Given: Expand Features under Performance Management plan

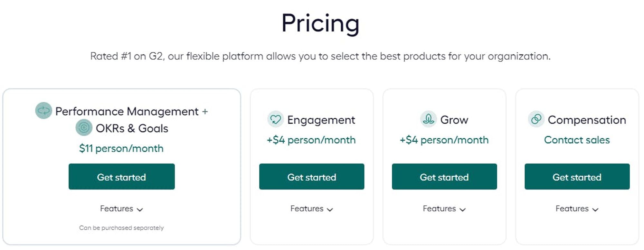Looking at the screenshot, I should [x=121, y=209].
